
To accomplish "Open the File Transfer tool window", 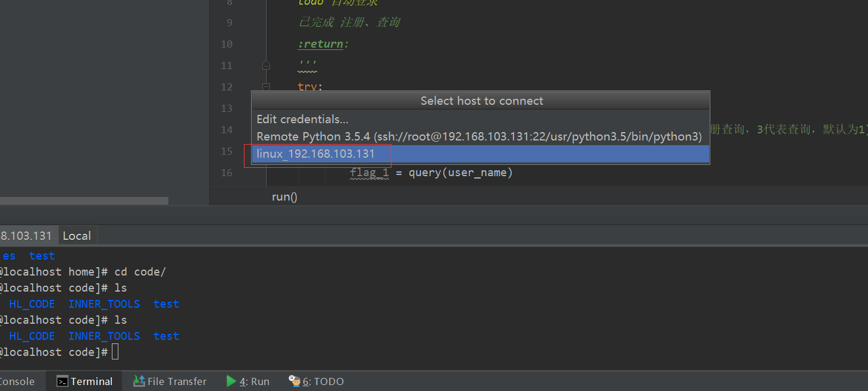I will [x=177, y=381].
